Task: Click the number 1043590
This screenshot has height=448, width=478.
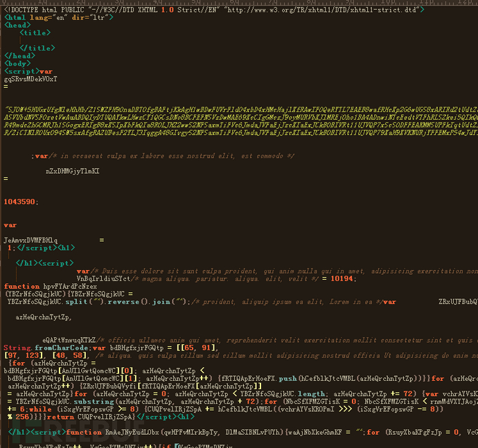Action: tap(19, 201)
